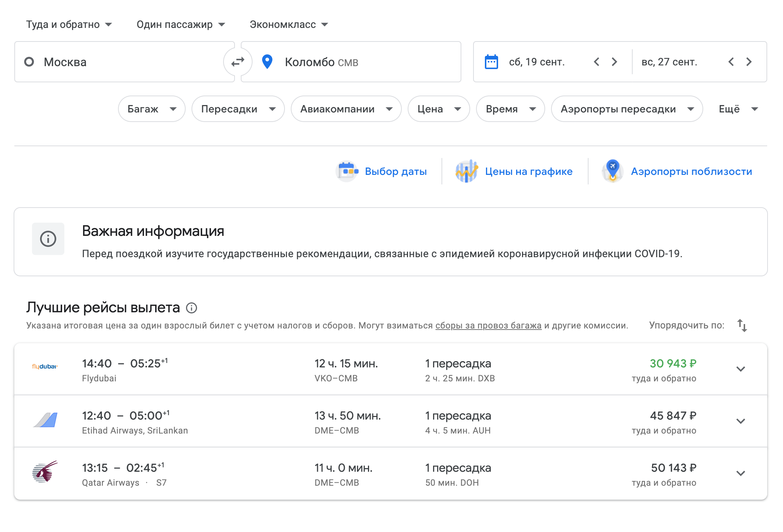Go to next return date

[749, 62]
